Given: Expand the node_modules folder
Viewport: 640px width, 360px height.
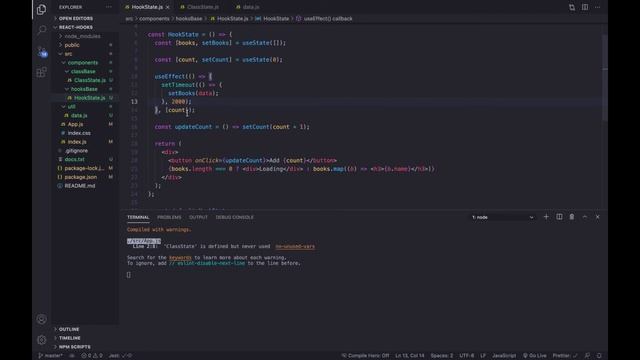Looking at the screenshot, I should coord(82,36).
